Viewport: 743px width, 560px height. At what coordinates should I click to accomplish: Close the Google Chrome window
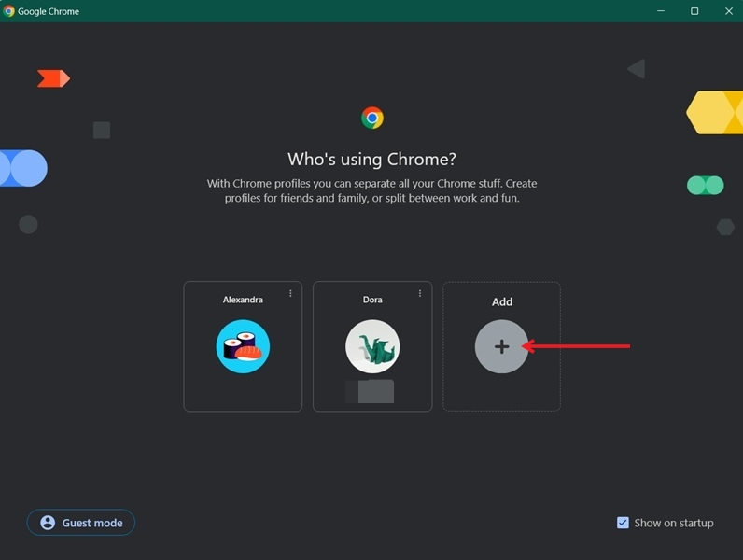[x=729, y=11]
